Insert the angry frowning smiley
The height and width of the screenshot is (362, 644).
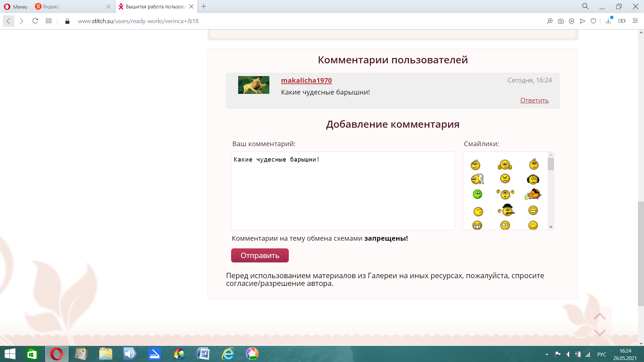tap(505, 179)
